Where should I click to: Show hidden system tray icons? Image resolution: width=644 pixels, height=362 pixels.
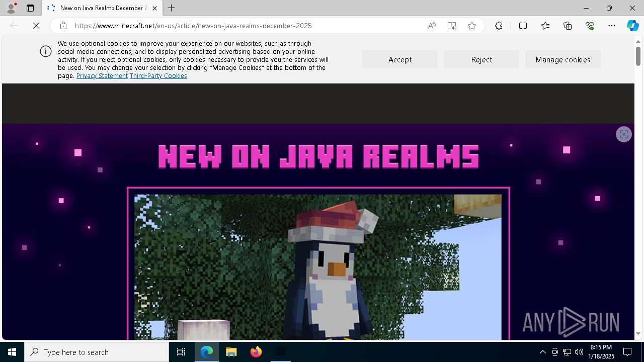coord(542,352)
